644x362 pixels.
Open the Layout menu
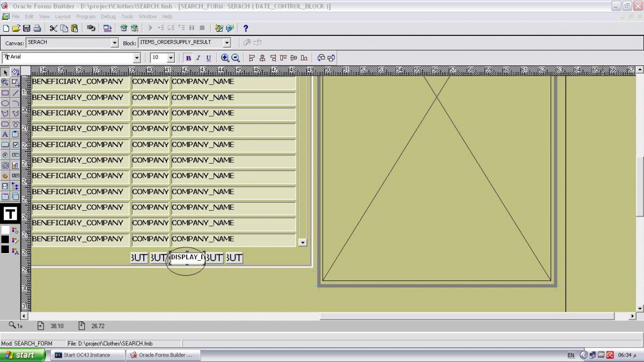[63, 17]
